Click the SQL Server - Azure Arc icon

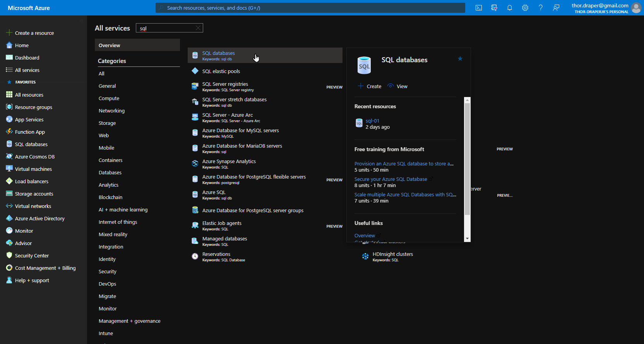(x=195, y=117)
